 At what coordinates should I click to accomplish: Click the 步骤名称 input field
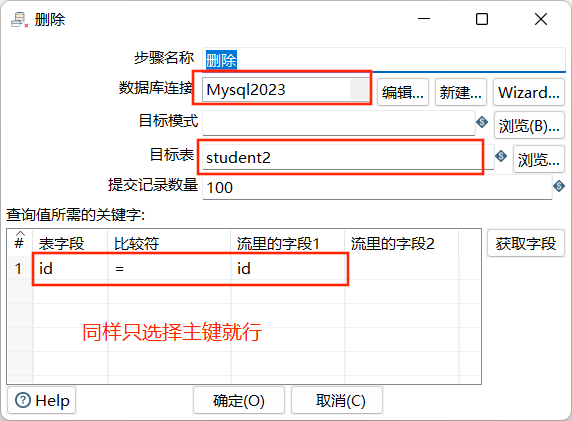coord(384,60)
